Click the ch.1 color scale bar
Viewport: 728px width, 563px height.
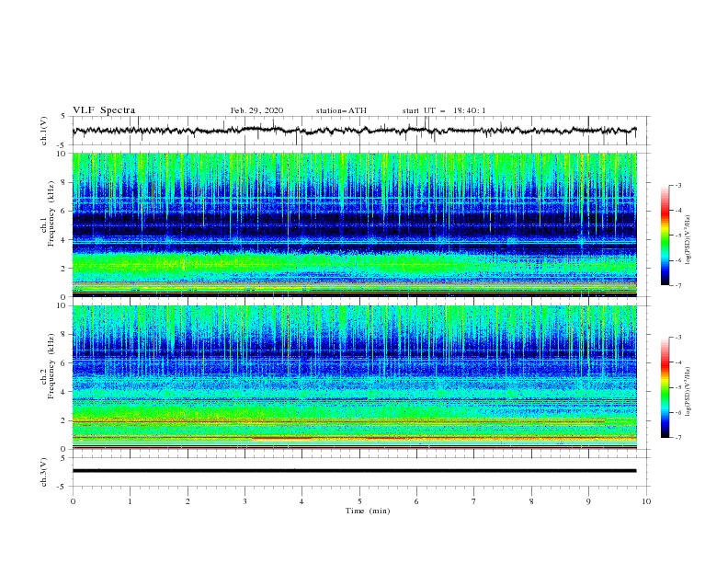[x=665, y=236]
